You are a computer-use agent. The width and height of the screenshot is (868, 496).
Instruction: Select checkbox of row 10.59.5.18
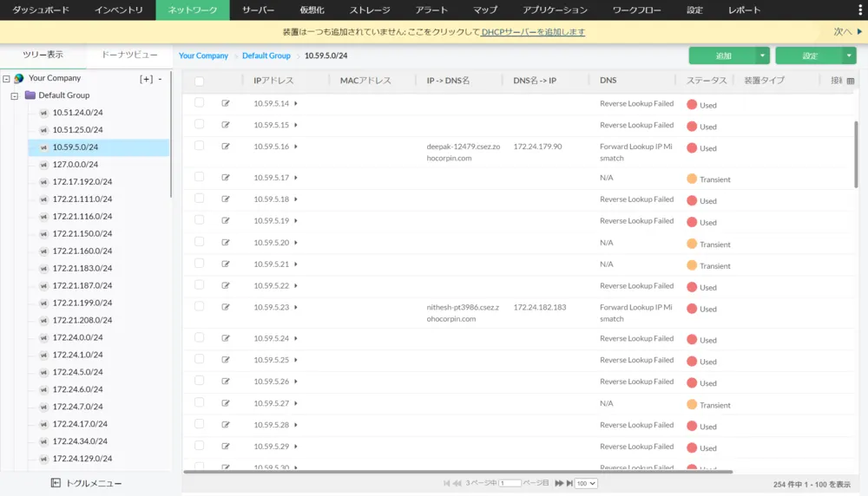[200, 198]
